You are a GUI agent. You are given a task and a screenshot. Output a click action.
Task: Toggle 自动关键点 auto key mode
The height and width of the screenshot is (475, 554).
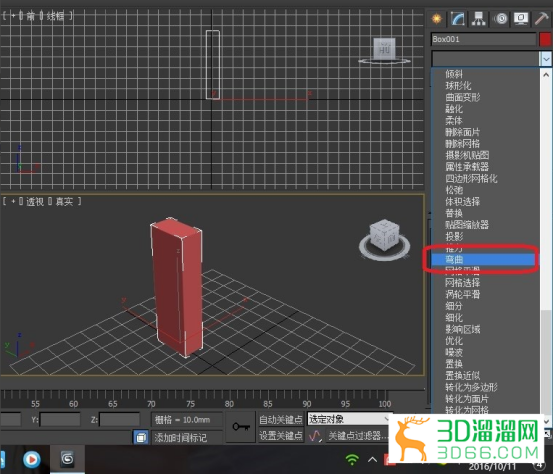pyautogui.click(x=281, y=420)
